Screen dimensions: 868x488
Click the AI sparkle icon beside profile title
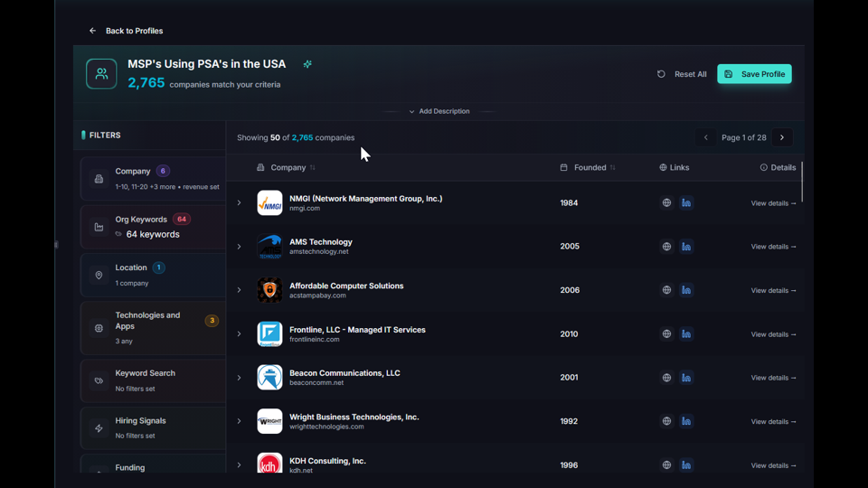point(307,64)
